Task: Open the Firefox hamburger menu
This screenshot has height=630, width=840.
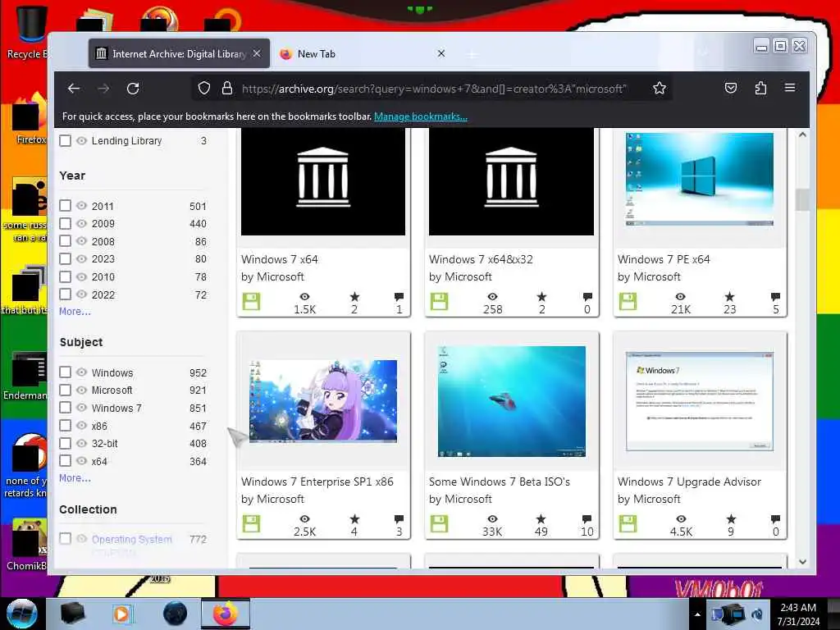Action: tap(790, 87)
